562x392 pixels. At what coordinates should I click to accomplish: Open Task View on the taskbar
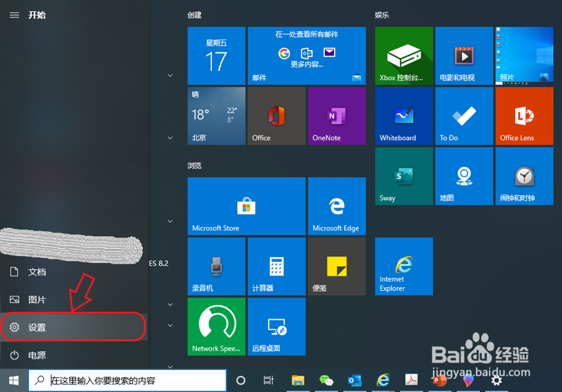pos(269,380)
